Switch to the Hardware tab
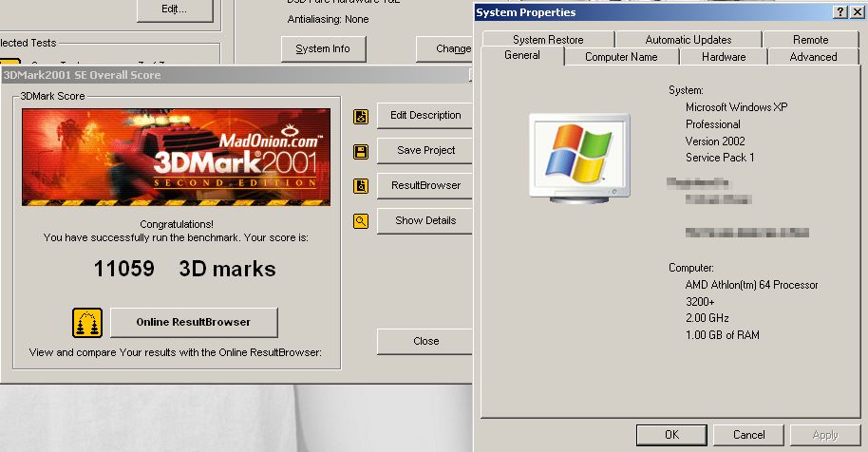The height and width of the screenshot is (452, 868). tap(724, 57)
